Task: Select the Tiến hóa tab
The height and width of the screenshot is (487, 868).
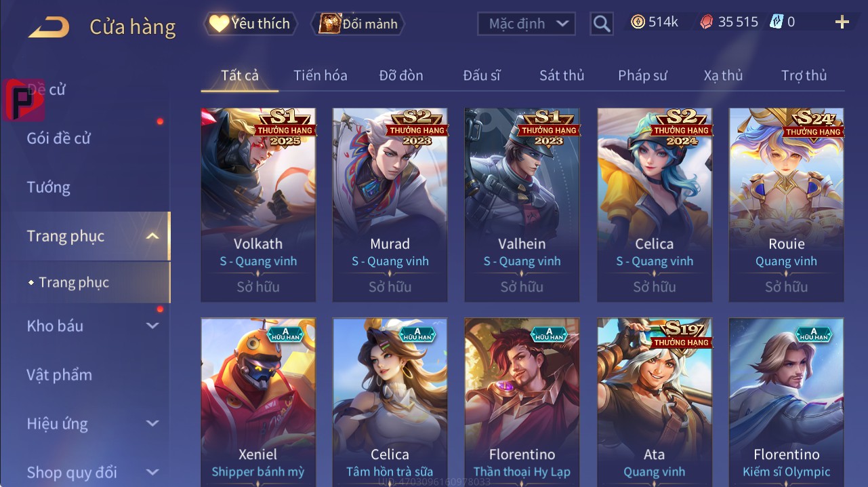Action: click(x=320, y=75)
